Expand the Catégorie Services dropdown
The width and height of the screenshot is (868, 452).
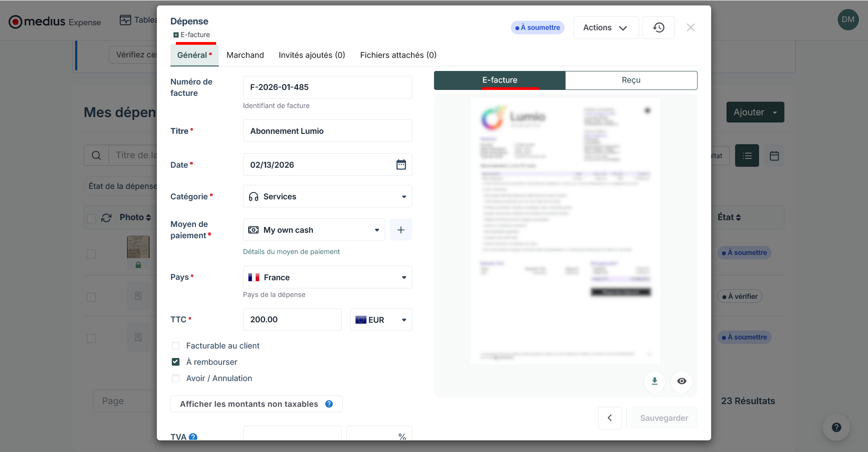tap(328, 197)
